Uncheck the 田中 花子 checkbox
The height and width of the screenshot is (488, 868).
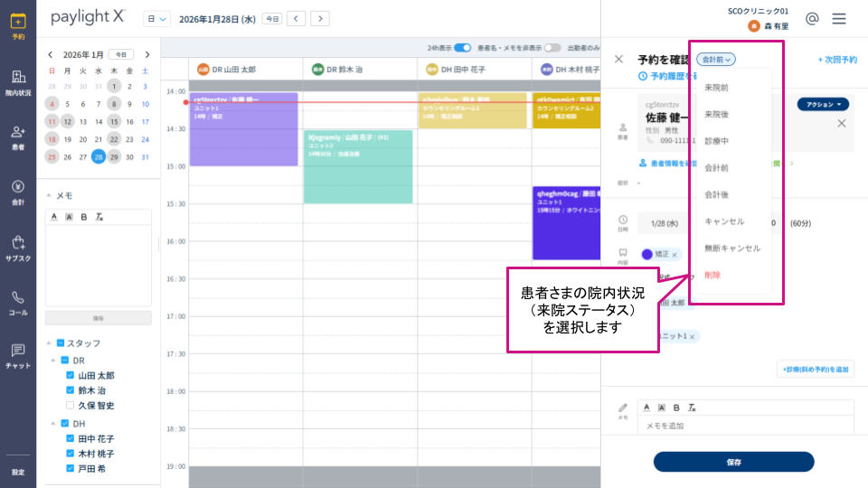71,438
